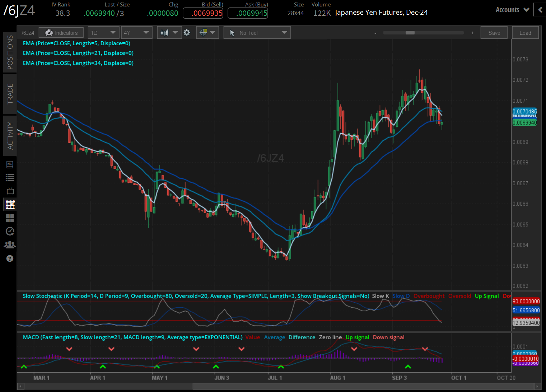This screenshot has width=546, height=392.
Task: Open the No Tool drawing dropdown
Action: [257, 33]
